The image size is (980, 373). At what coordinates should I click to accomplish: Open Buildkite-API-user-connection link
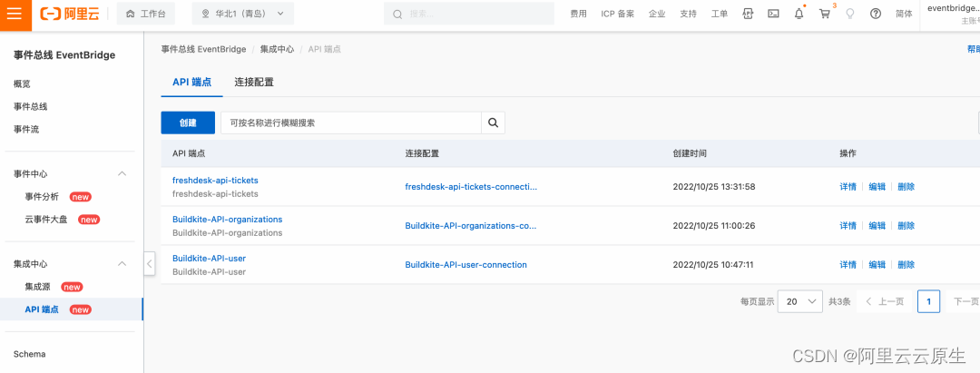click(x=466, y=264)
